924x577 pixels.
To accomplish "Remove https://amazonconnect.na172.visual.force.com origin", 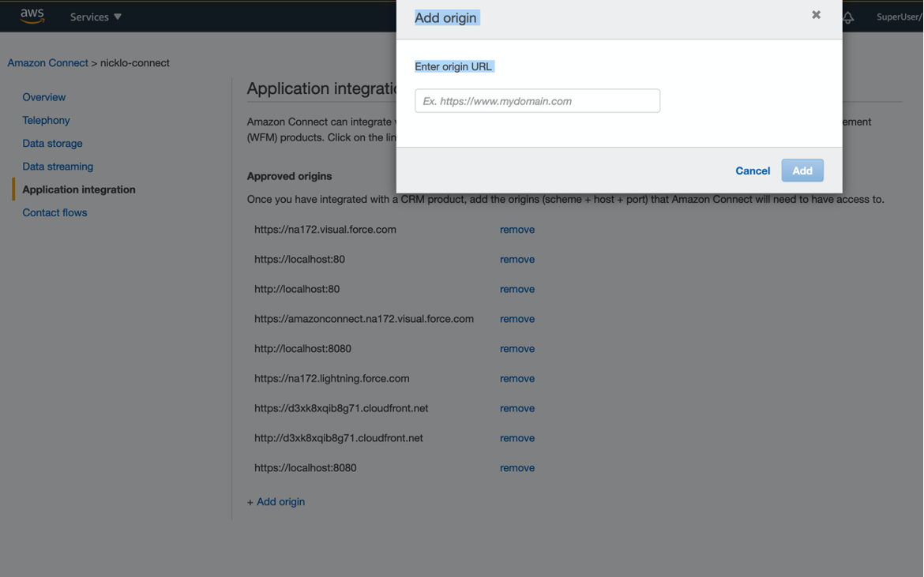I will 517,319.
